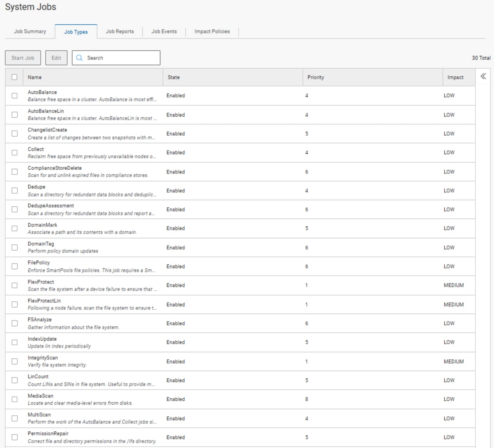Image resolution: width=494 pixels, height=448 pixels.
Task: Click the MediaScan job name
Action: [40, 396]
